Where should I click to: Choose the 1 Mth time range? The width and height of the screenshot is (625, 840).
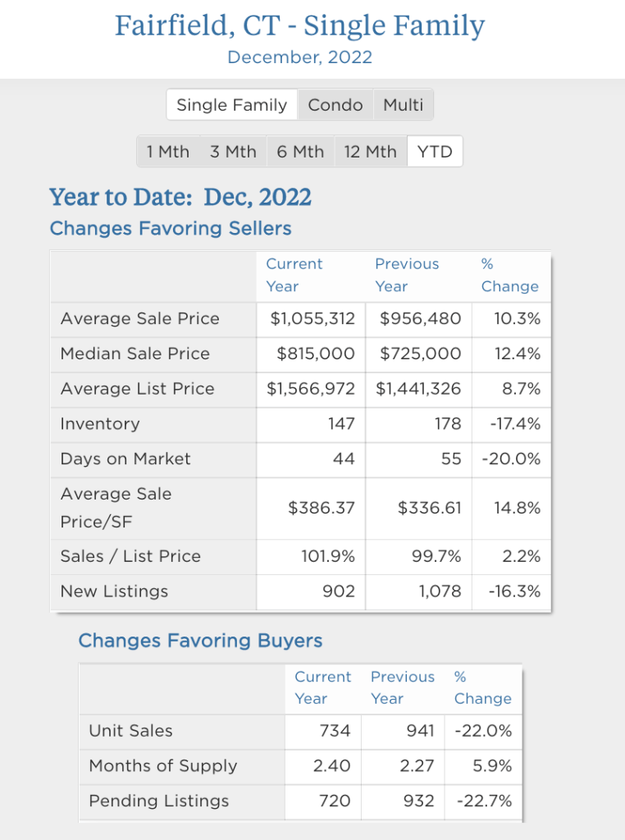coord(168,152)
